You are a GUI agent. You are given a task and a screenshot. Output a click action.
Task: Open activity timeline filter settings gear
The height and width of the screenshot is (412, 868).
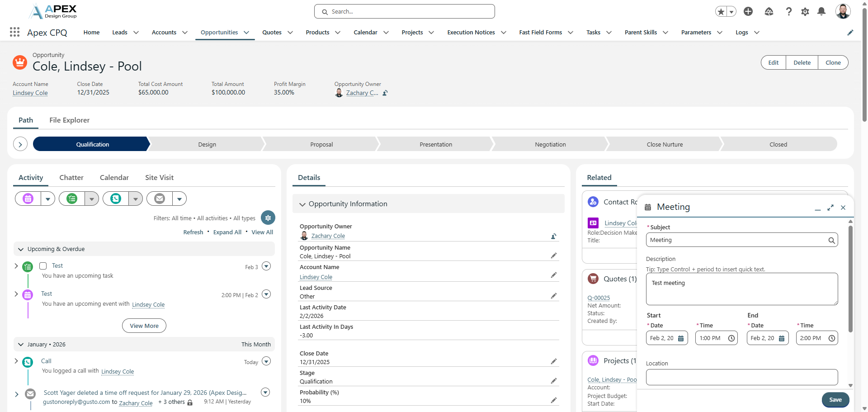point(268,218)
